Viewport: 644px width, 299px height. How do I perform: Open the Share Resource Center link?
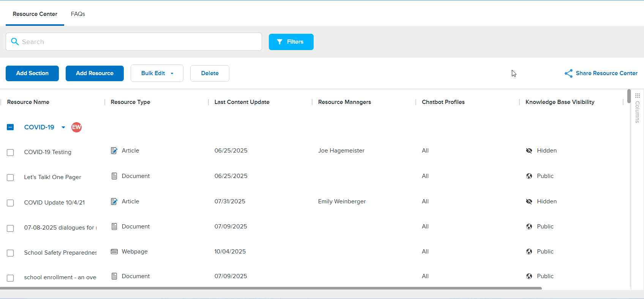pos(601,73)
